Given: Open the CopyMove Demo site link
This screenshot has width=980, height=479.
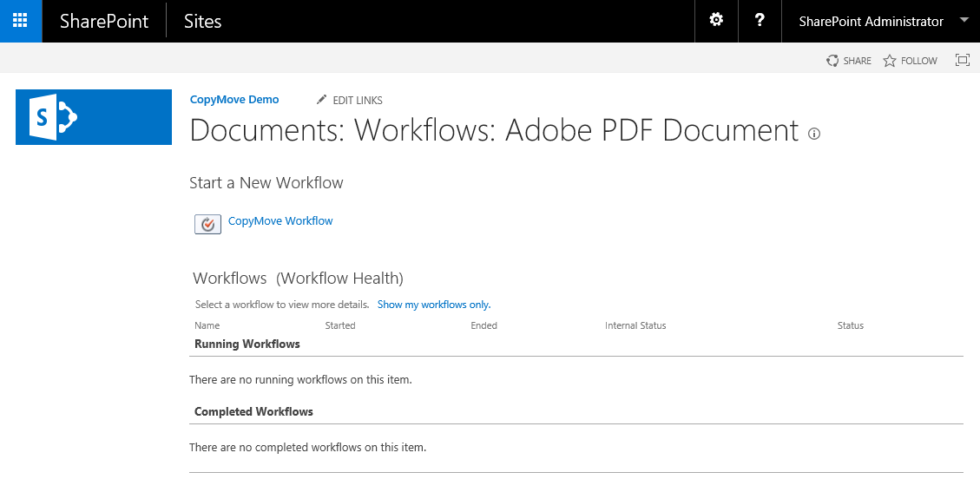Looking at the screenshot, I should coord(234,99).
